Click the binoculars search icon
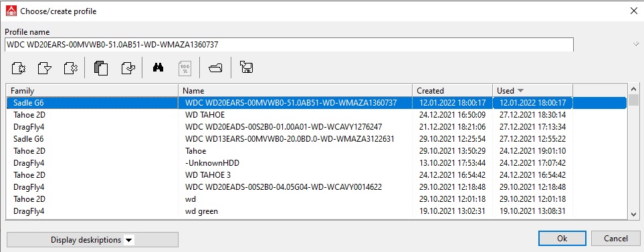This screenshot has width=644, height=252. click(158, 68)
